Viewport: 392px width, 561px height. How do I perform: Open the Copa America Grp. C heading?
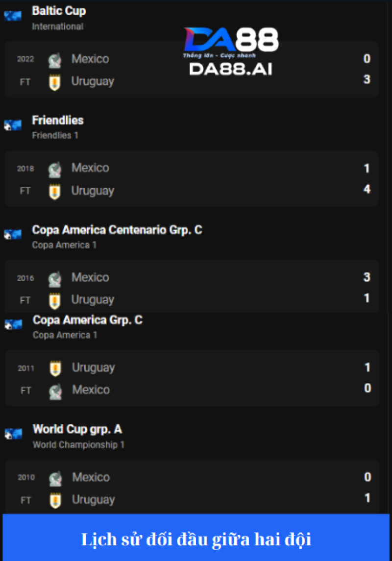88,320
